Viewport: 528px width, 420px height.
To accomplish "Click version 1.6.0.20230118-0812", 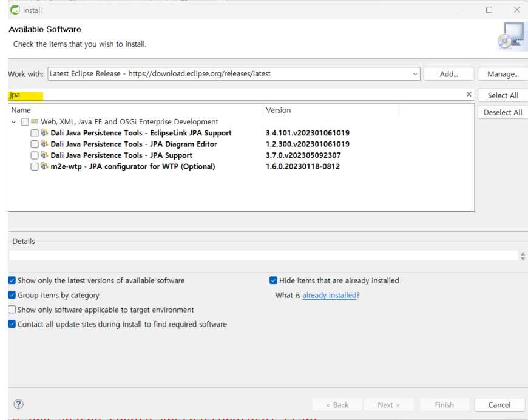I will click(303, 166).
